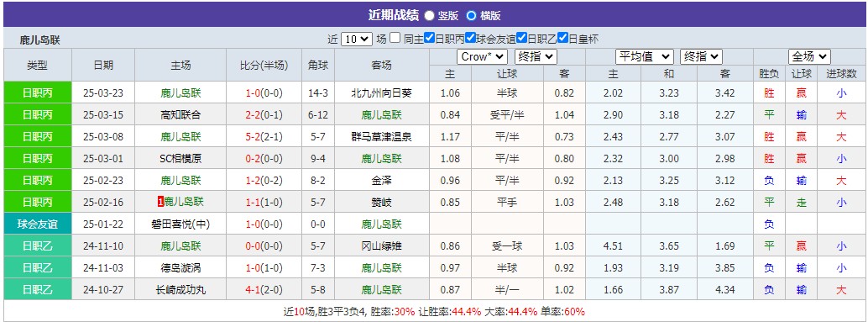The height and width of the screenshot is (322, 868).
Task: Open score 0-2(0-0) of SC相模原 match
Action: click(x=264, y=159)
